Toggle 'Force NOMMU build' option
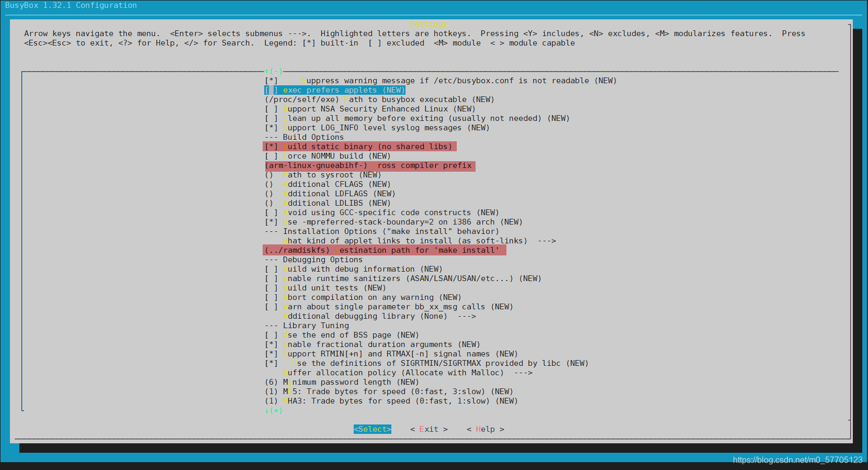This screenshot has height=470, width=868. click(x=328, y=156)
